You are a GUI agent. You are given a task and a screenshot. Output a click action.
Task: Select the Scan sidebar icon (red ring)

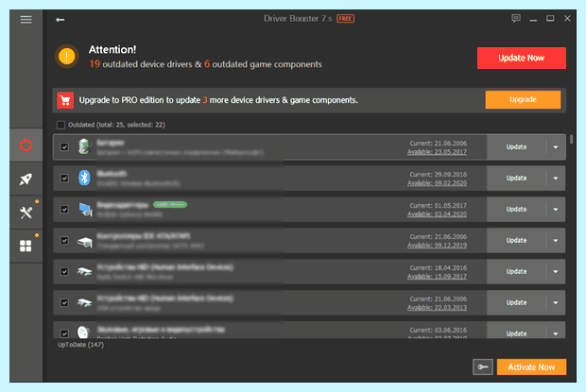coord(26,145)
